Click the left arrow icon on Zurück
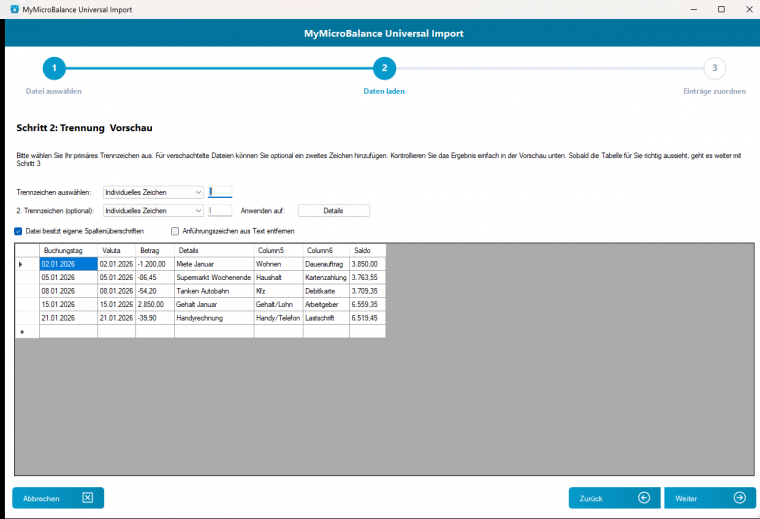 point(644,498)
